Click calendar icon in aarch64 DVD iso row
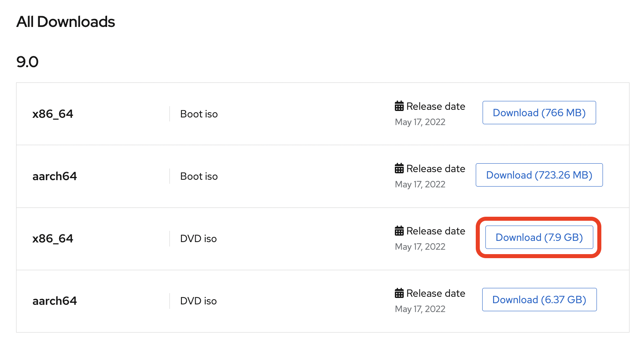644x345 pixels. coord(399,293)
